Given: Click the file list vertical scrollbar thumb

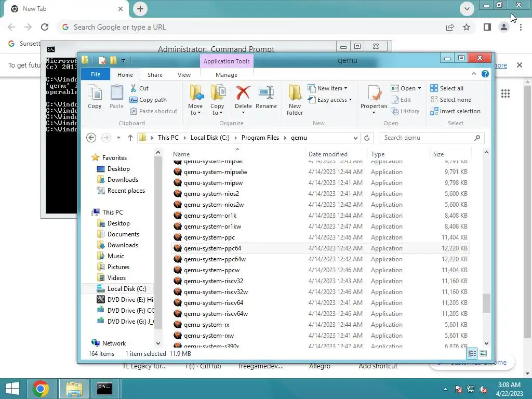Looking at the screenshot, I should click(486, 303).
